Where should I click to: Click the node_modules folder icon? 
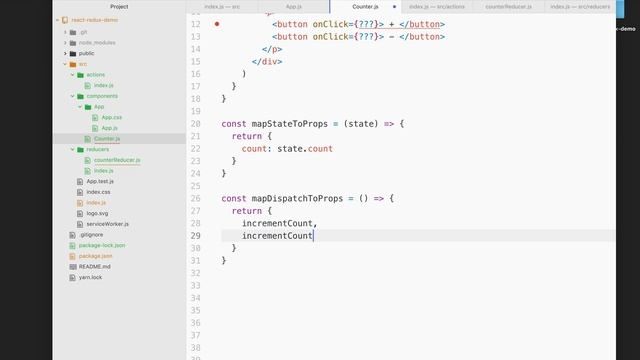coord(73,43)
